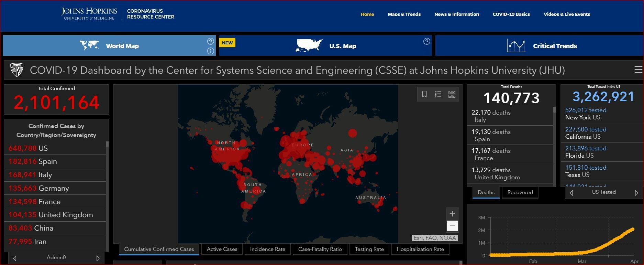
Task: Click the bookmark icon on the map
Action: pos(424,94)
